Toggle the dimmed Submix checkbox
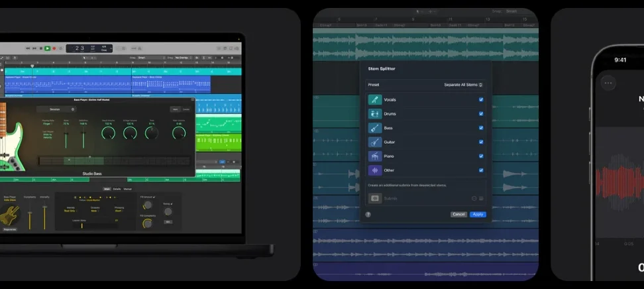 point(481,199)
